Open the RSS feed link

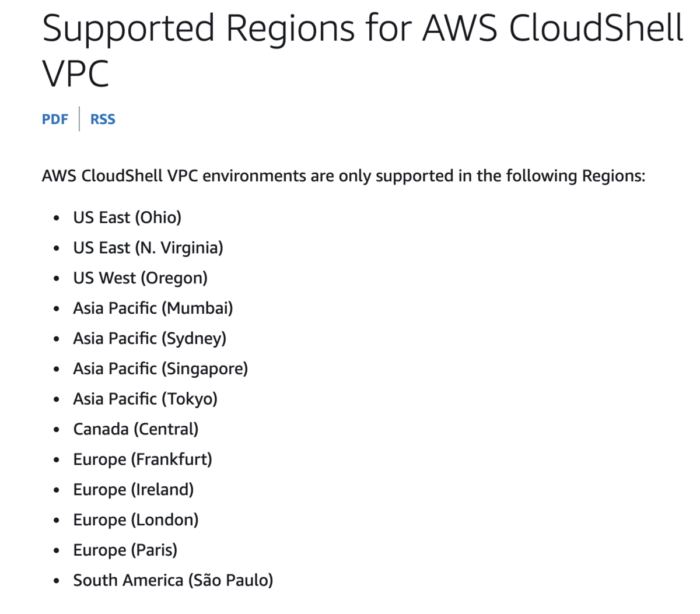(102, 119)
